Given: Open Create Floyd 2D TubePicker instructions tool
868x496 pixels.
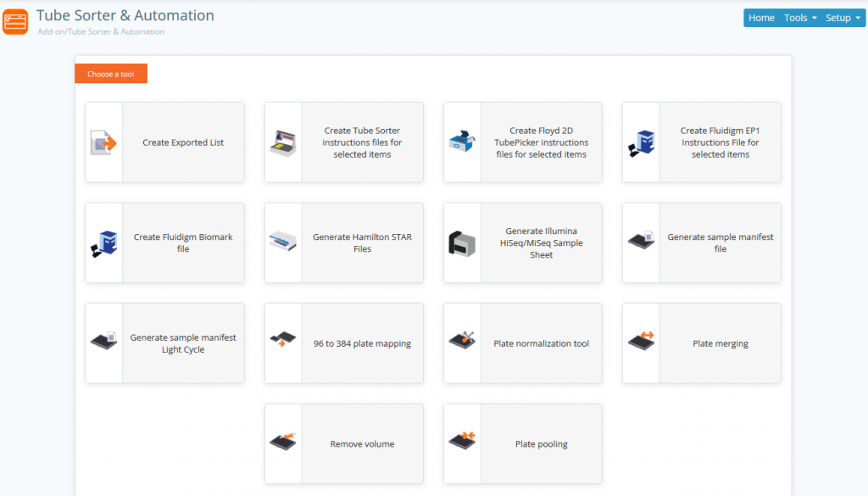Looking at the screenshot, I should pyautogui.click(x=522, y=142).
